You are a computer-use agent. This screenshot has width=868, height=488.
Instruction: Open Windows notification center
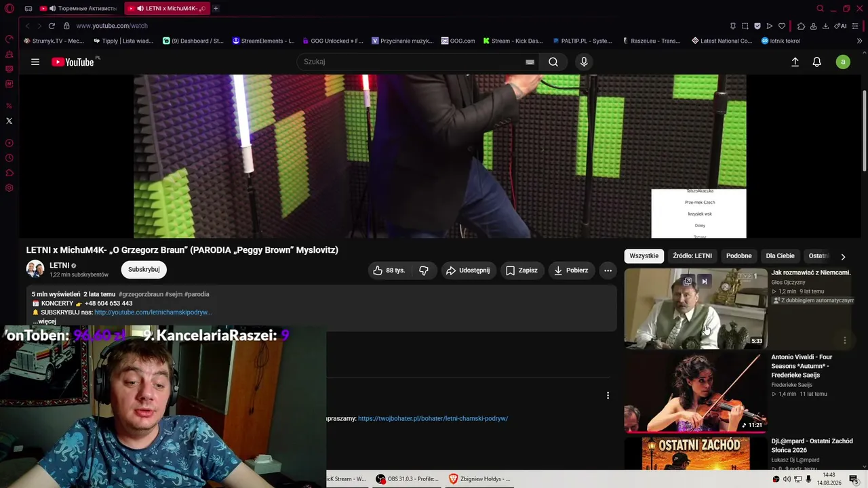854,479
